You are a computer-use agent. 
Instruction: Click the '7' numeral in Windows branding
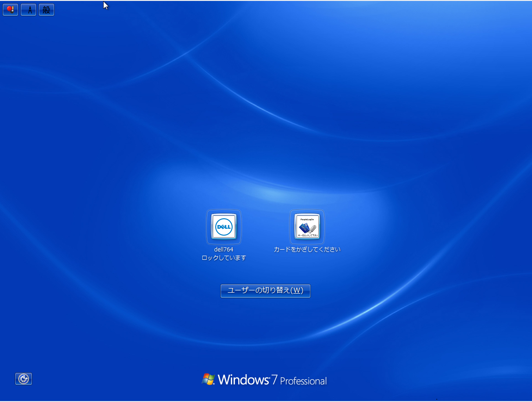pyautogui.click(x=274, y=380)
